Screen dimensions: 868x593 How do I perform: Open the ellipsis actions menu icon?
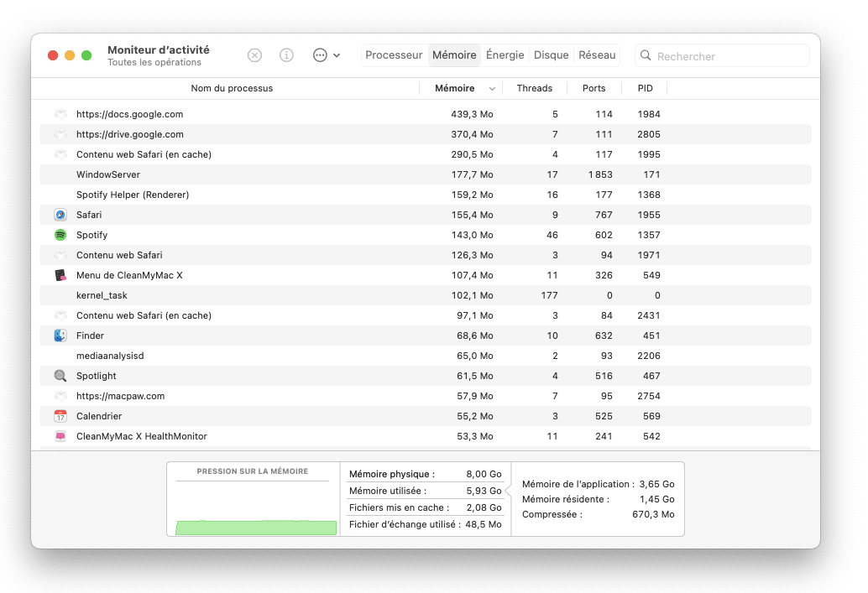(x=320, y=55)
